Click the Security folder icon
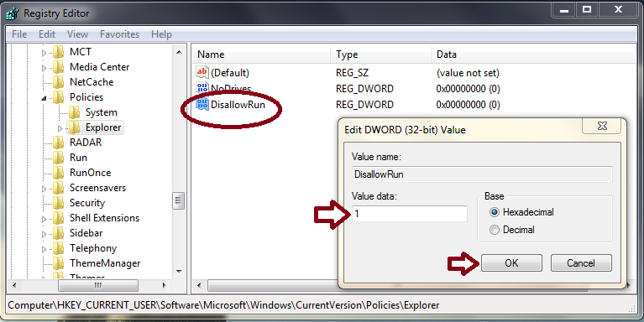The image size is (644, 322). point(59,203)
